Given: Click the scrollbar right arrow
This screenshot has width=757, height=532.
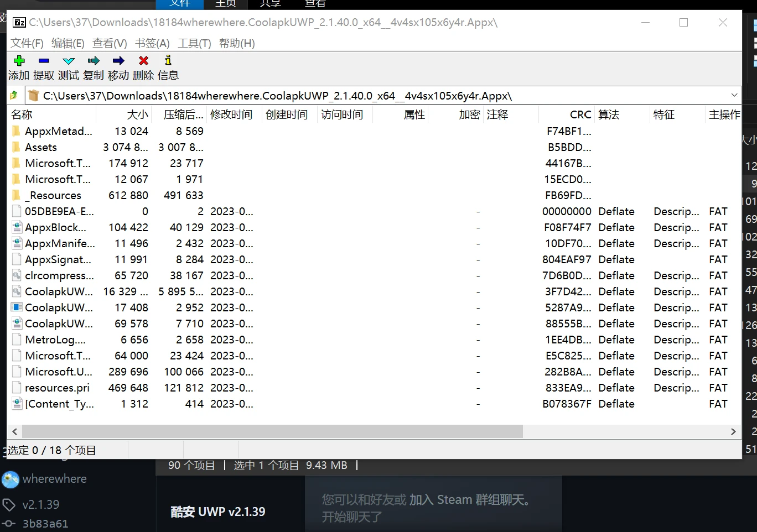Looking at the screenshot, I should (733, 431).
